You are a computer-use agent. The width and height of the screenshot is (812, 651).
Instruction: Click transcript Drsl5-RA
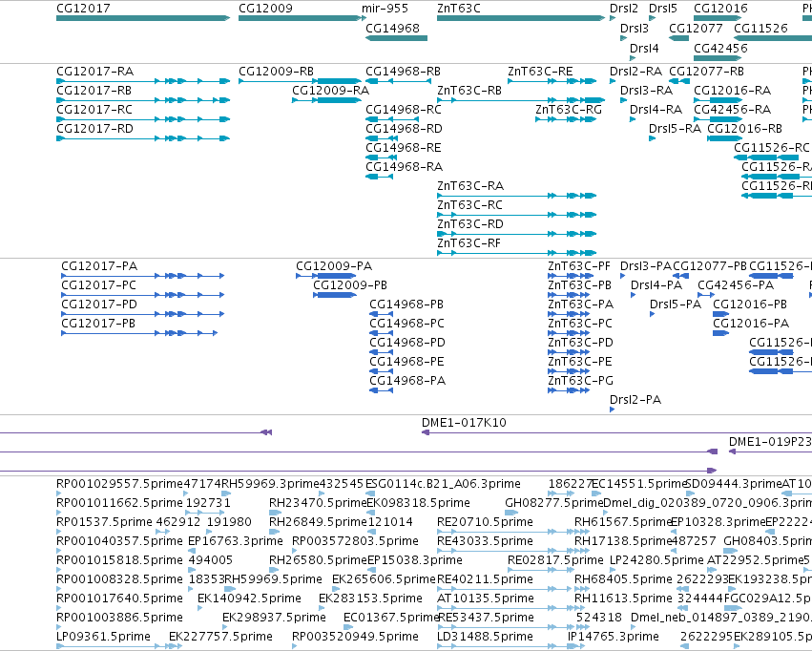click(x=675, y=129)
